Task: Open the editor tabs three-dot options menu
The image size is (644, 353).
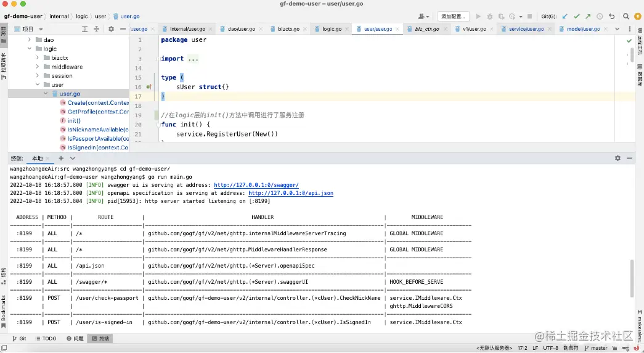Action: (630, 29)
